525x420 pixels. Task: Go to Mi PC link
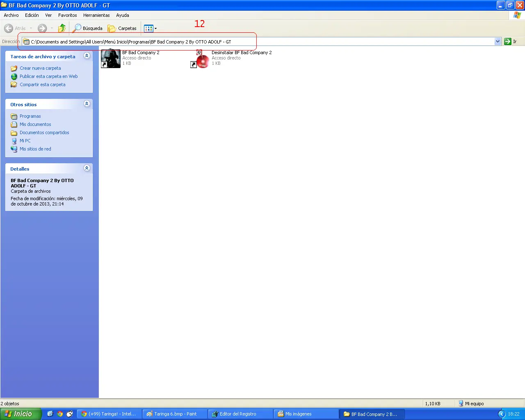click(x=25, y=141)
